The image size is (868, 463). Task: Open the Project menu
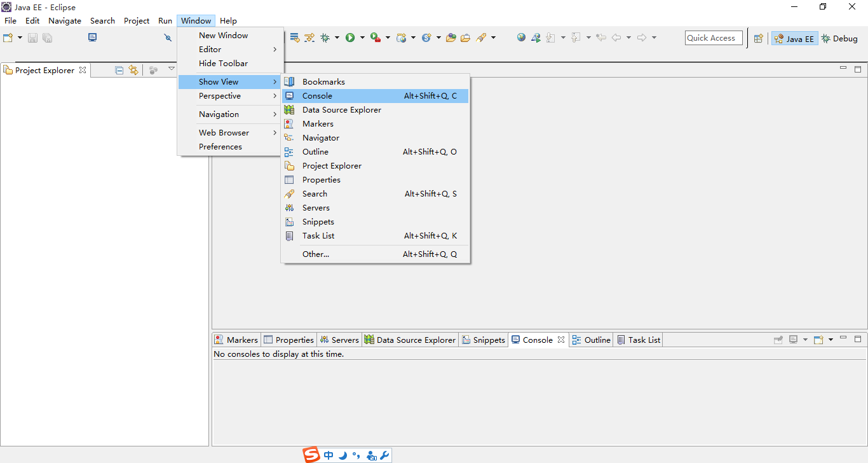[137, 21]
